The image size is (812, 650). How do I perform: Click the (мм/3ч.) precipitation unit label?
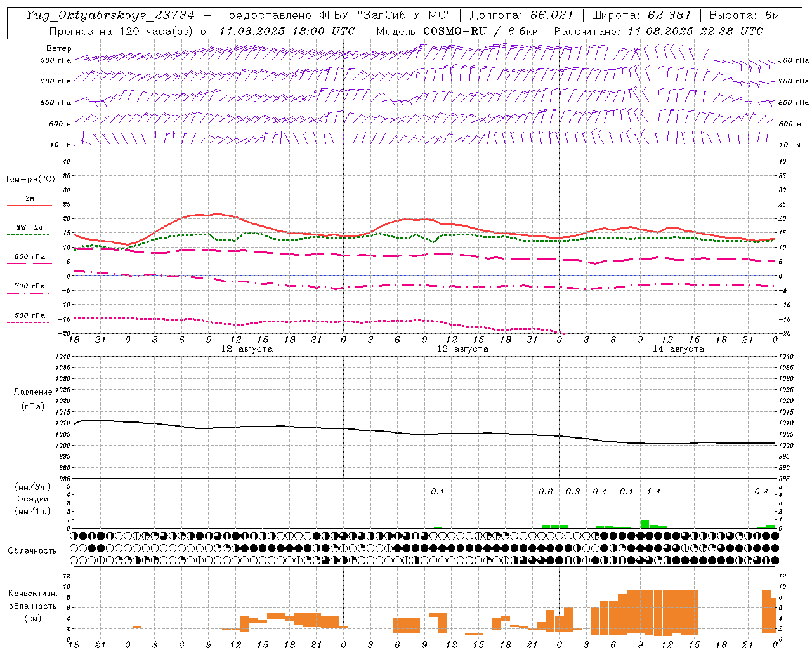(33, 487)
